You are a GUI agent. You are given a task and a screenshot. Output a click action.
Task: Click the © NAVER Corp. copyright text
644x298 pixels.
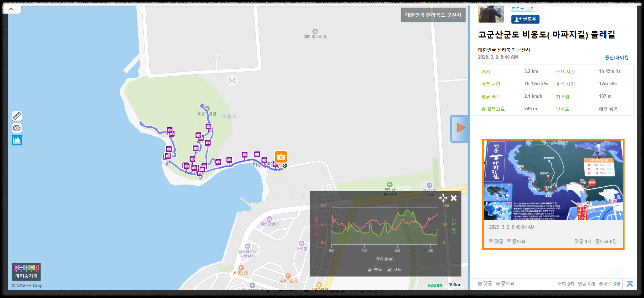(x=27, y=286)
